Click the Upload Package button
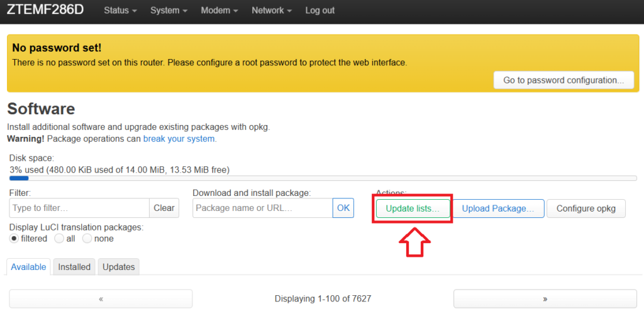 [x=498, y=208]
